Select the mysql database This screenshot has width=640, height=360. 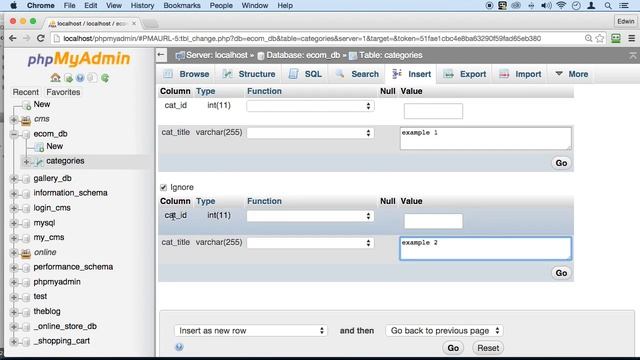coord(44,223)
